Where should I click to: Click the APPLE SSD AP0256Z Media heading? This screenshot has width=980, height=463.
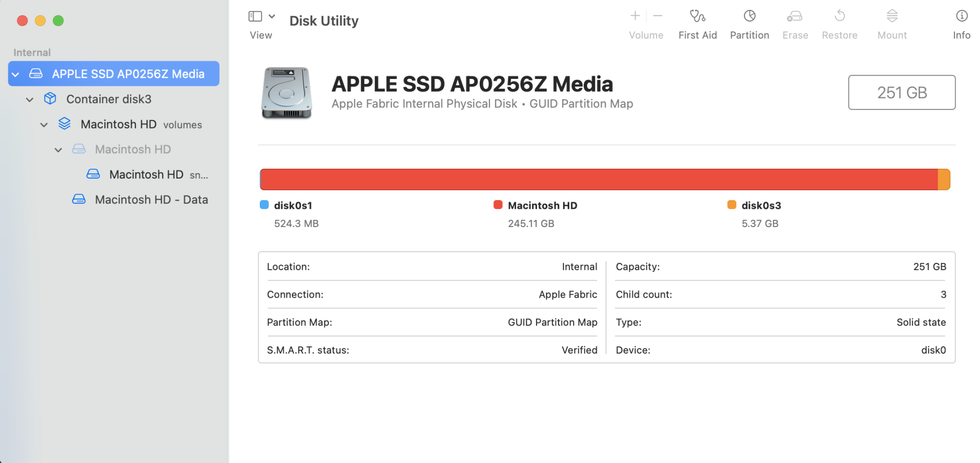[472, 84]
